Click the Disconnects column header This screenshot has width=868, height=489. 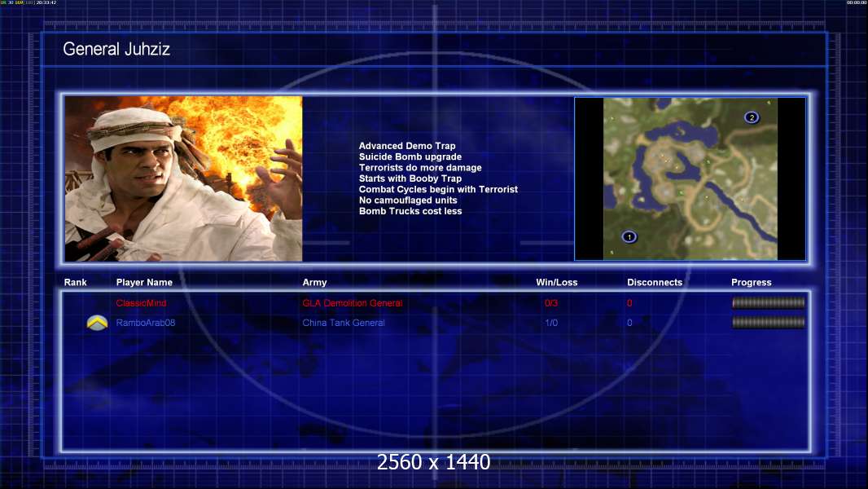click(x=655, y=283)
